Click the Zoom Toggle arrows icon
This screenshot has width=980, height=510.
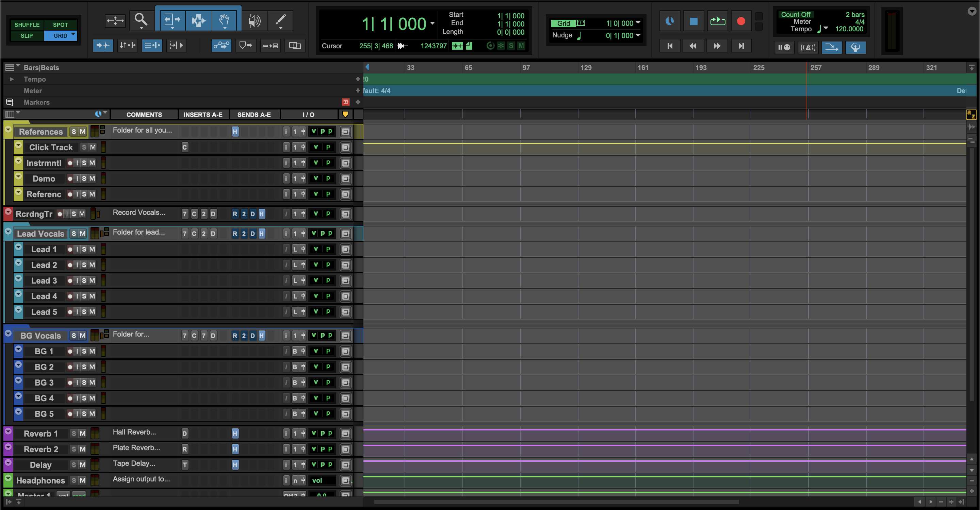click(x=115, y=20)
